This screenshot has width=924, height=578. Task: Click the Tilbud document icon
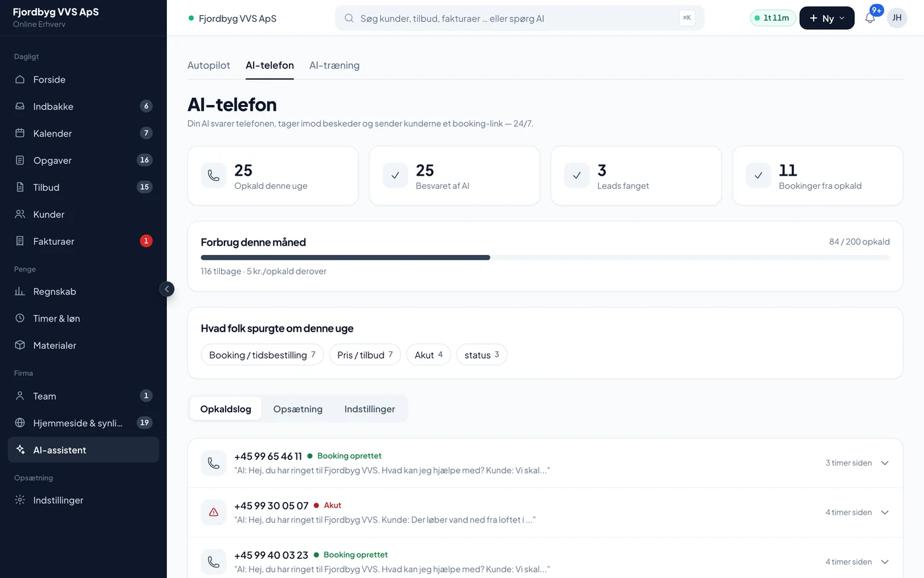[x=20, y=188]
